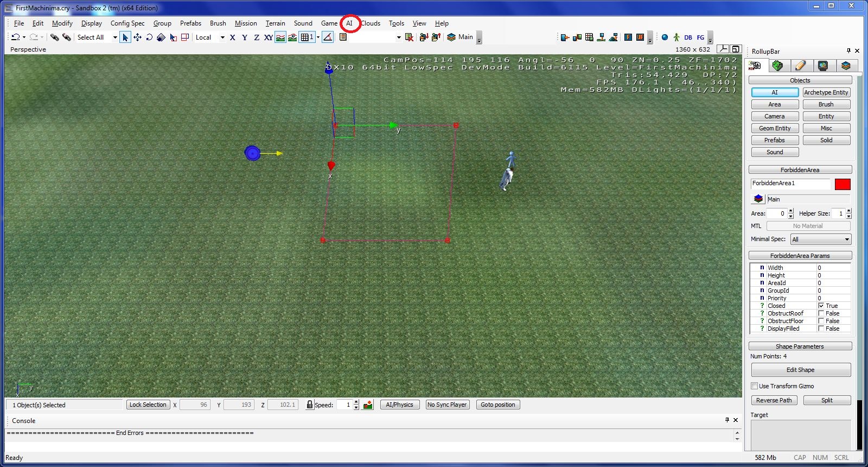
Task: Open the DB database view button
Action: [x=688, y=37]
